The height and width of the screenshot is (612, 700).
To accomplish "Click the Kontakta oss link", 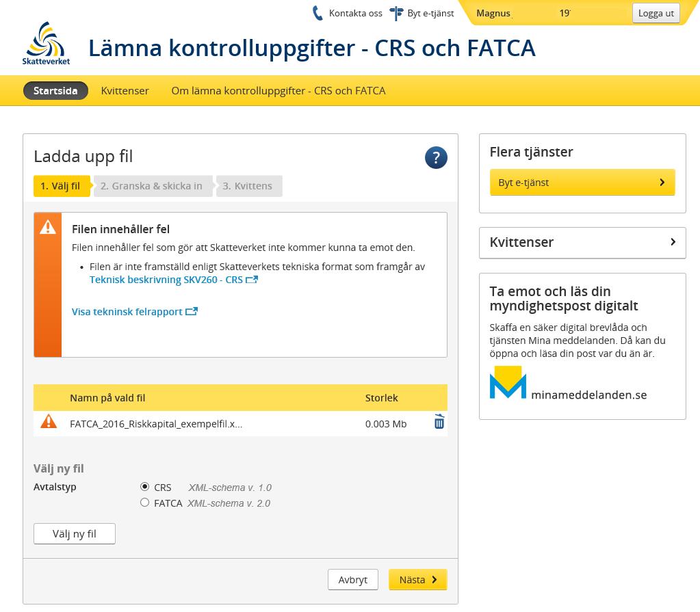I will pyautogui.click(x=355, y=14).
